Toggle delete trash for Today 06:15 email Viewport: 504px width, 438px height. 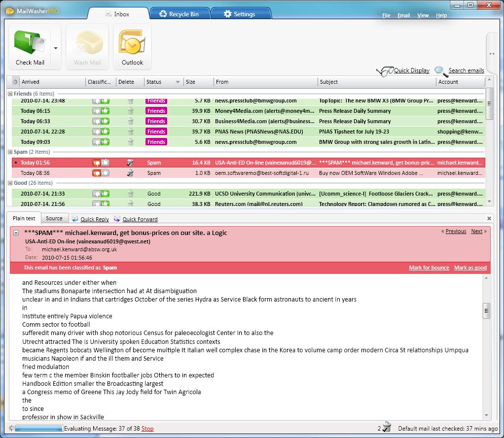click(x=130, y=111)
